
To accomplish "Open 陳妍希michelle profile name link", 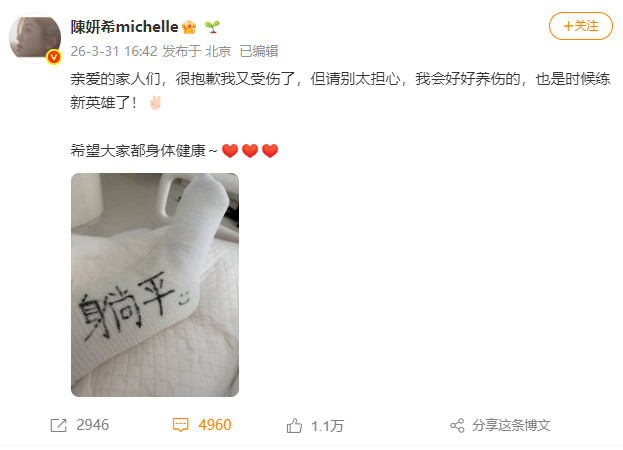I will pos(124,27).
